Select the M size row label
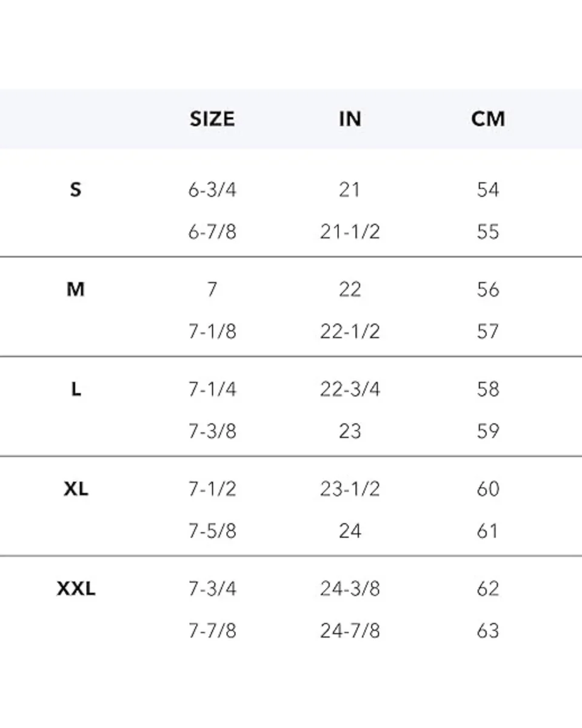The image size is (582, 728). tap(75, 289)
